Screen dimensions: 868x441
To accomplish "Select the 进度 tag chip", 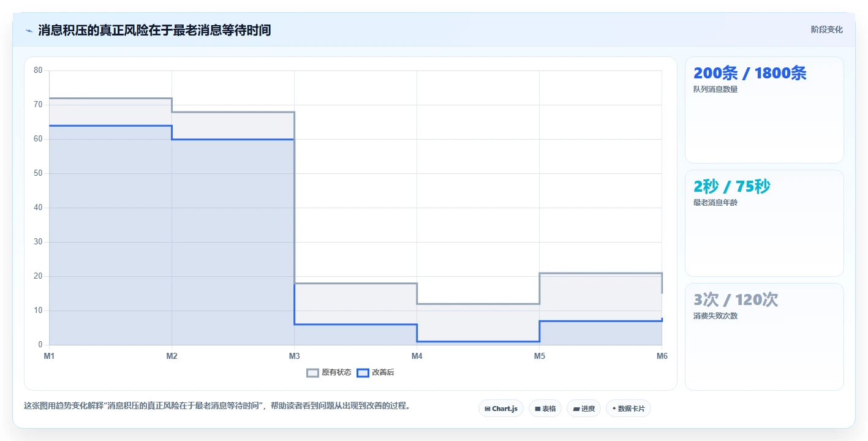I will 584,409.
